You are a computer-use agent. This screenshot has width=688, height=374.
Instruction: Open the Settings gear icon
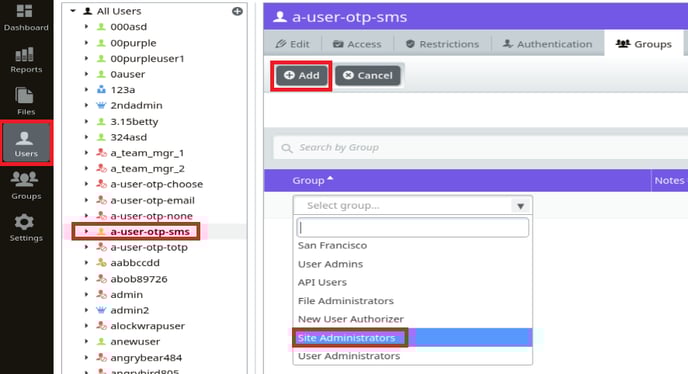tap(25, 222)
